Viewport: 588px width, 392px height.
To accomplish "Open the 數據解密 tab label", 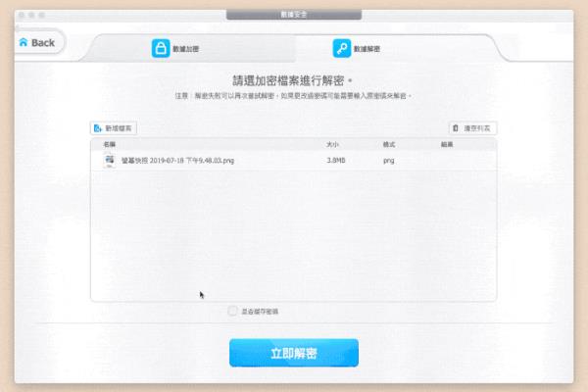I will tap(368, 49).
